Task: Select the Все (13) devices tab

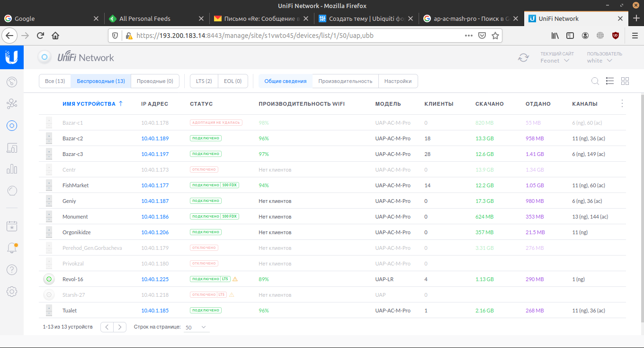Action: click(55, 81)
